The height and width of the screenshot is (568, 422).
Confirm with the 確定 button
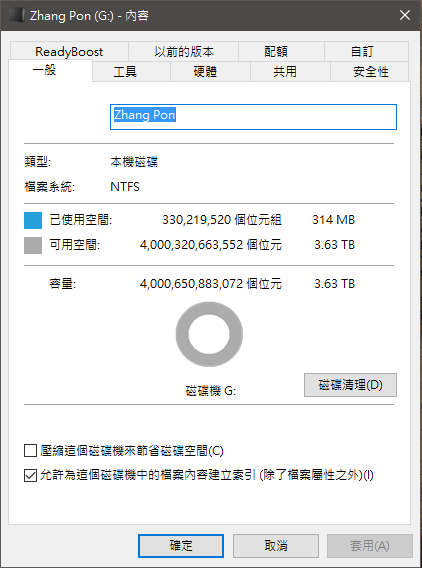[x=181, y=546]
